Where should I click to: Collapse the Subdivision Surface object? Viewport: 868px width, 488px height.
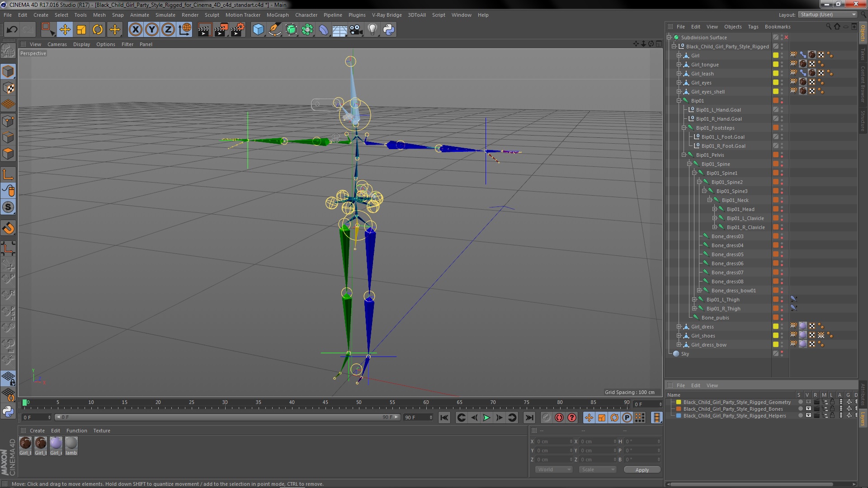(x=669, y=38)
